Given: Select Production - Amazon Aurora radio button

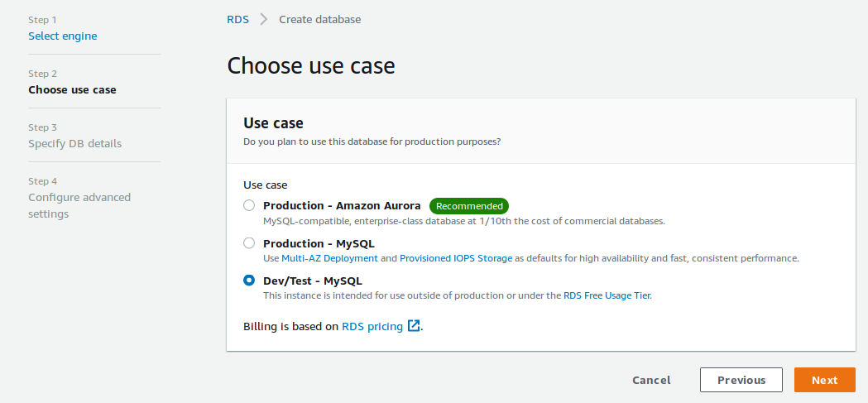Looking at the screenshot, I should click(x=249, y=205).
